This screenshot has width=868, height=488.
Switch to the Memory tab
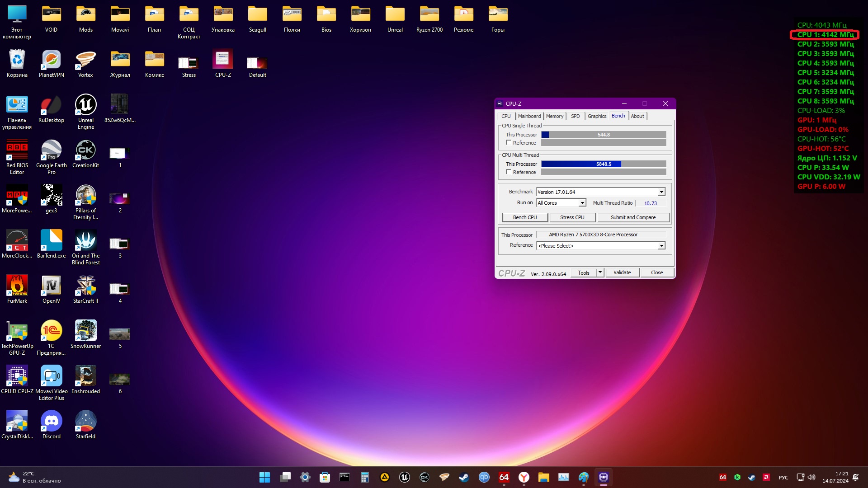pyautogui.click(x=554, y=116)
